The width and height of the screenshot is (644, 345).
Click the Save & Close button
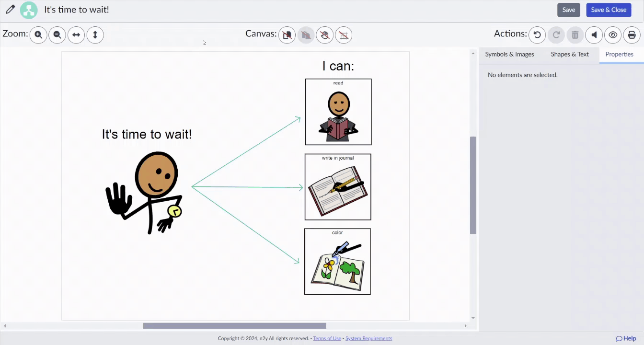pyautogui.click(x=609, y=10)
